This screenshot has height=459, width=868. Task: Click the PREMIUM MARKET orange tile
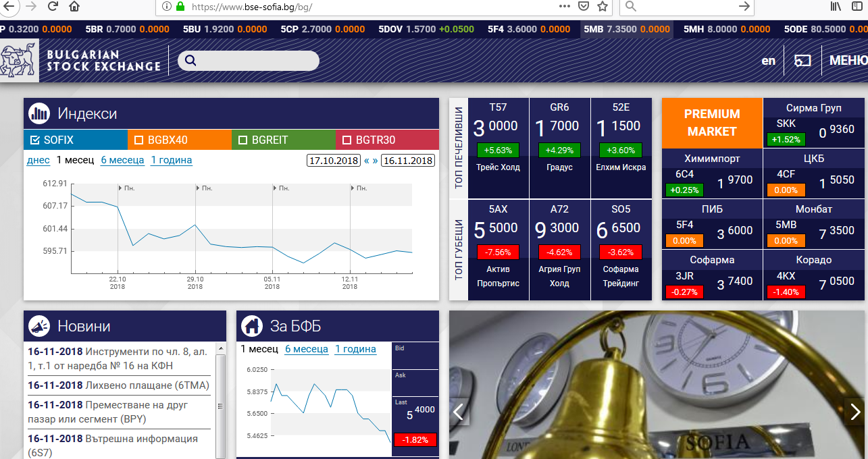click(712, 123)
